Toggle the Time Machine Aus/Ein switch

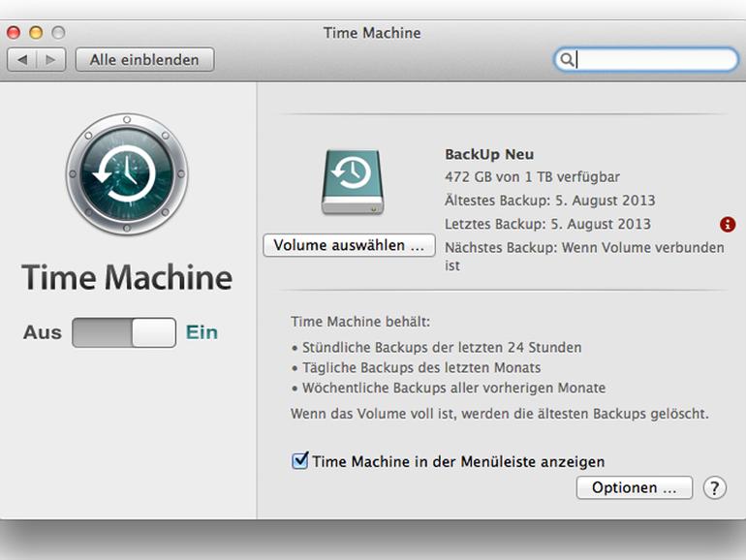[x=124, y=332]
